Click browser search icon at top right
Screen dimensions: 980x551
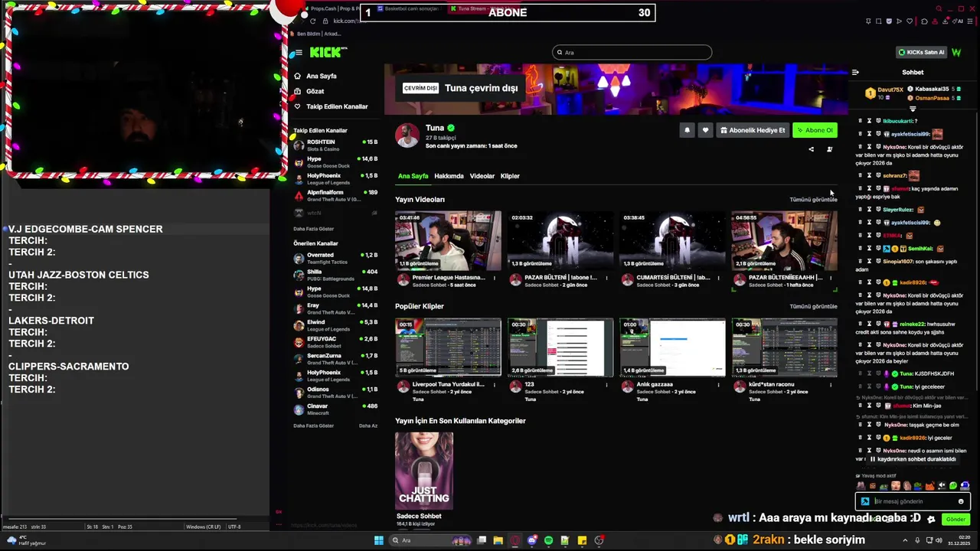(x=939, y=8)
